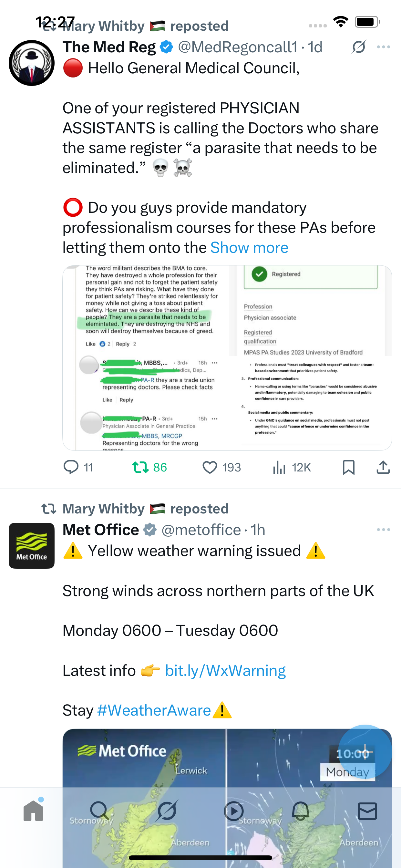Open video tab in bottom bar
The width and height of the screenshot is (401, 868).
[233, 811]
